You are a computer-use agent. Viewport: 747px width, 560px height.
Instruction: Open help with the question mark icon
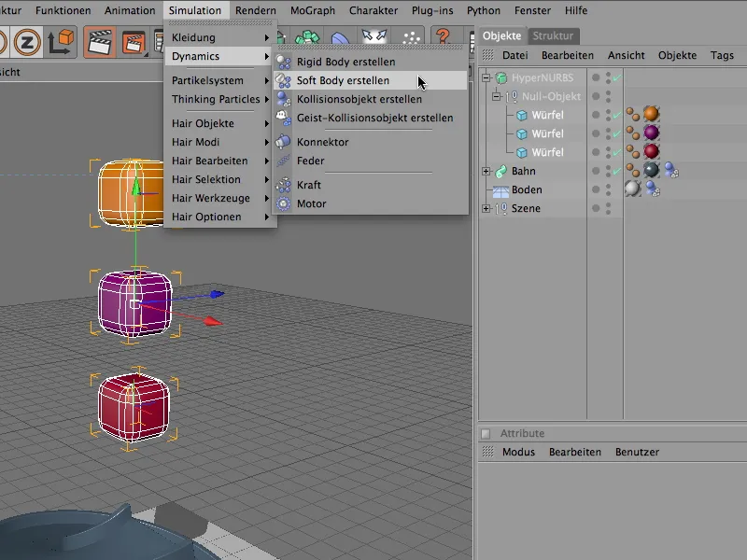click(x=443, y=36)
